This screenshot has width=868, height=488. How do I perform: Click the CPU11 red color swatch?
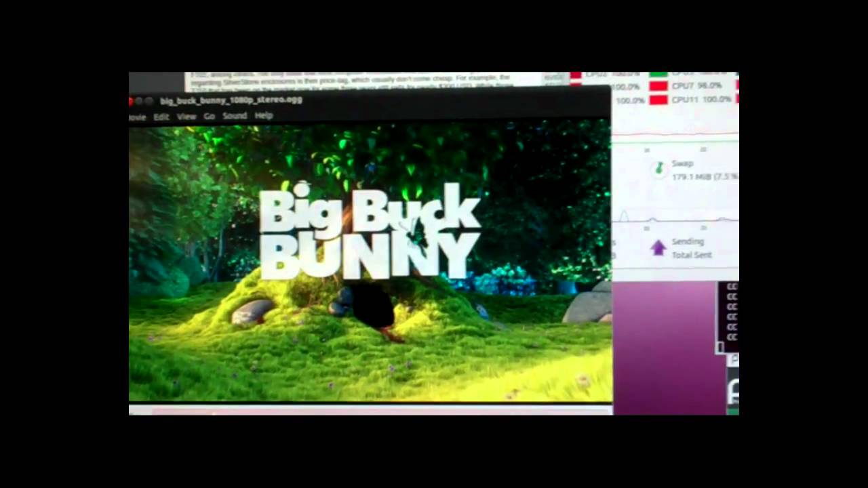(658, 100)
